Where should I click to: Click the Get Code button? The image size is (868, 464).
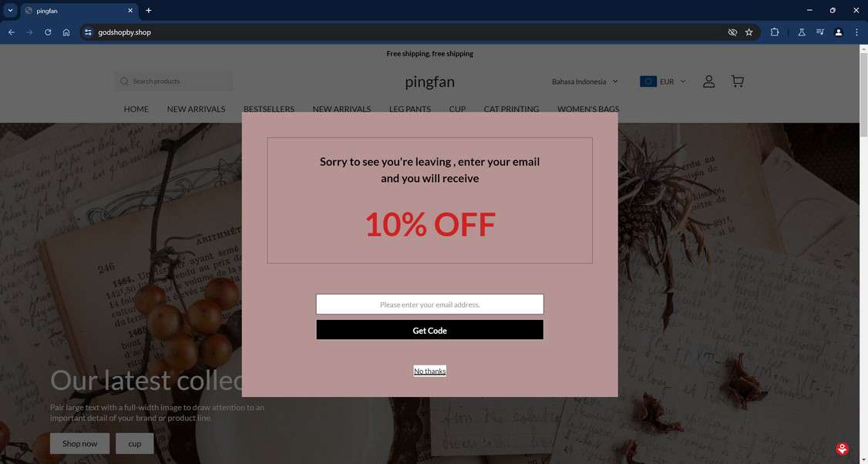[429, 330]
